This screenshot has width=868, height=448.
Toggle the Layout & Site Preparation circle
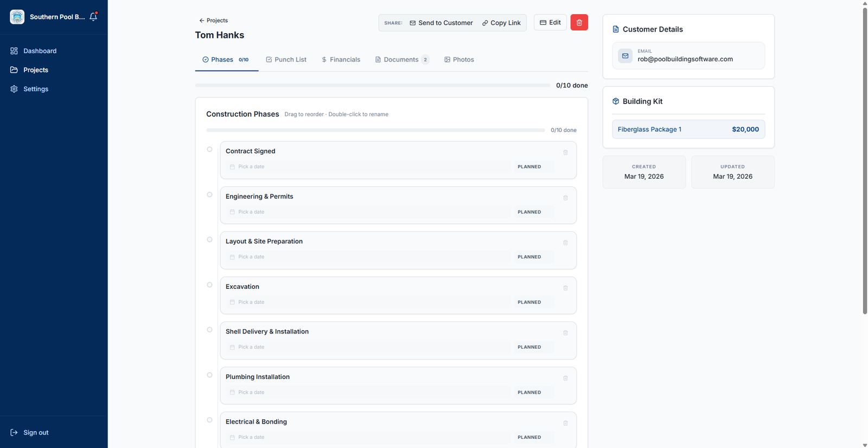click(209, 239)
